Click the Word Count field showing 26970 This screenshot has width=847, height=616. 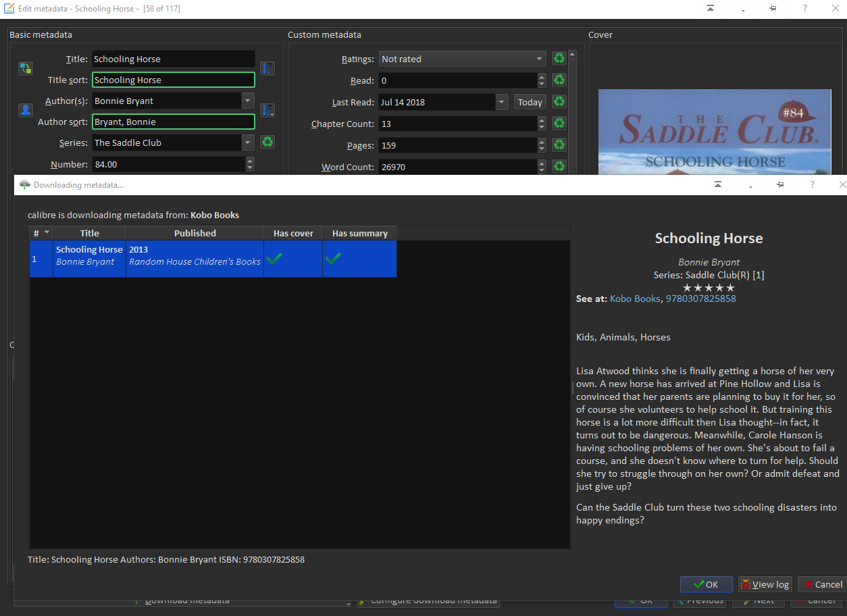coord(458,167)
